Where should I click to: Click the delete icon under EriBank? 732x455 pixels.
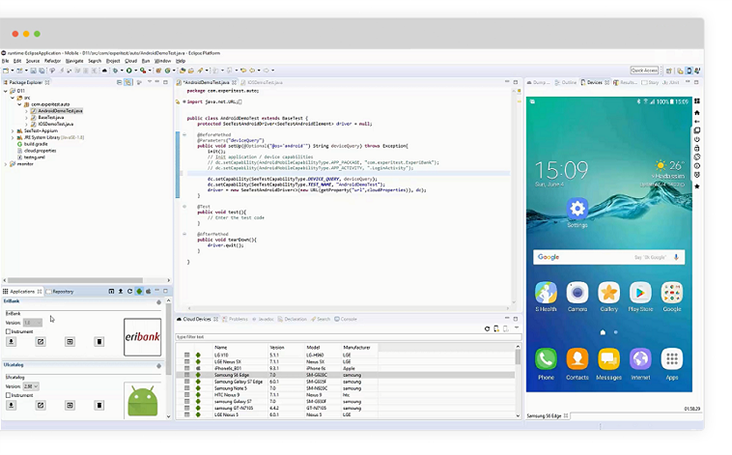pos(99,341)
